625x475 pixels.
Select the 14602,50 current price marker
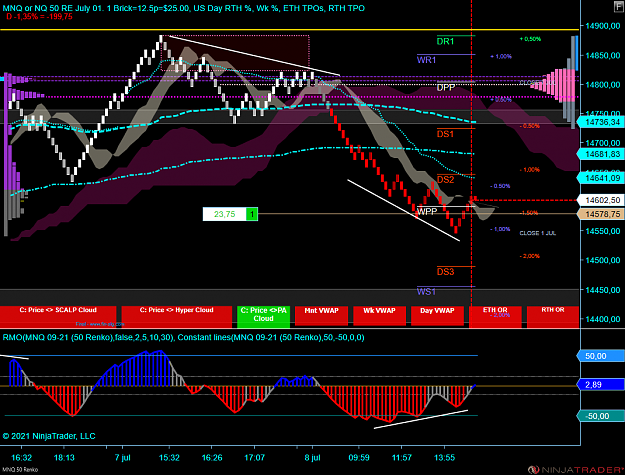pyautogui.click(x=601, y=200)
